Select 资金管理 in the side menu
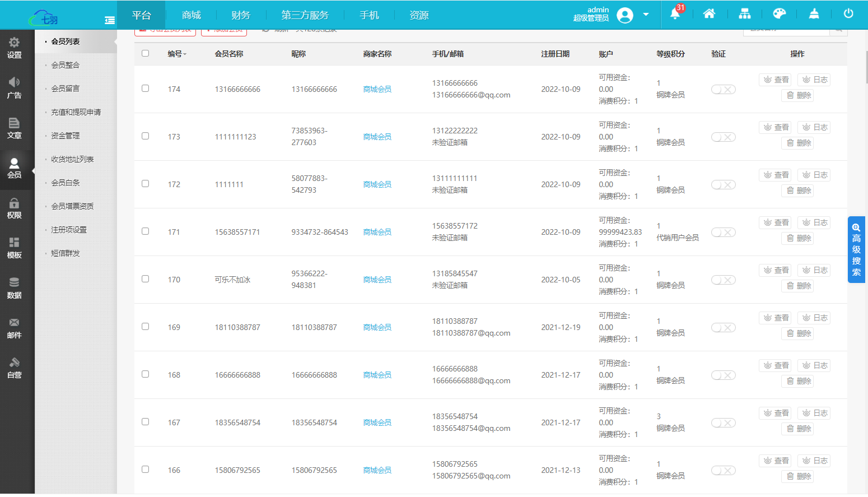868x497 pixels. coord(66,136)
